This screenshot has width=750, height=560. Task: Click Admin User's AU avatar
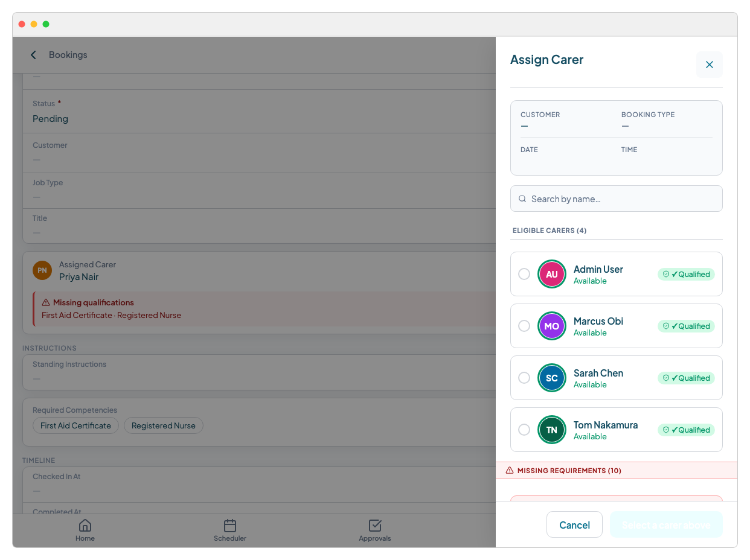pos(551,274)
